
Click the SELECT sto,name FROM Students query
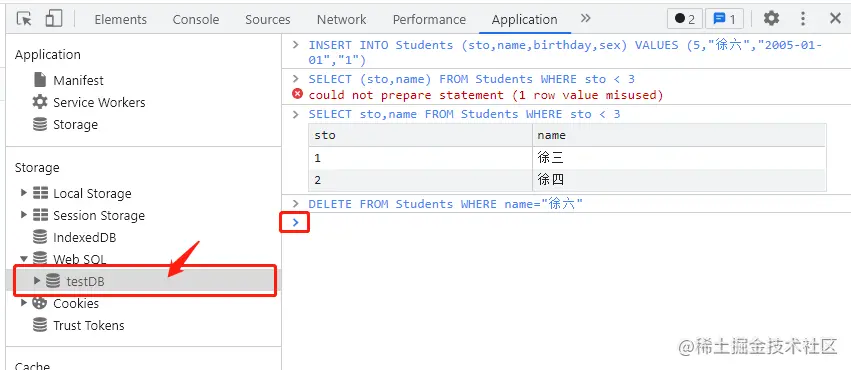click(x=465, y=114)
